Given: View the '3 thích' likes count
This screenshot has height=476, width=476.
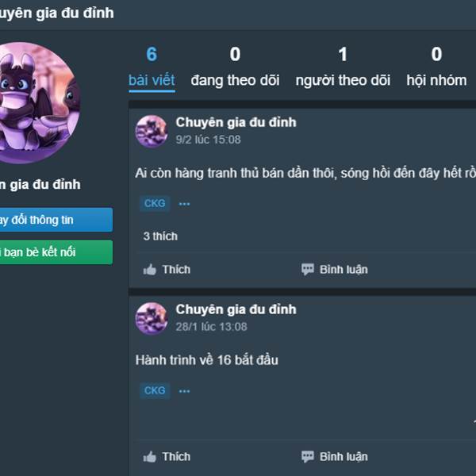Looking at the screenshot, I should click(160, 236).
